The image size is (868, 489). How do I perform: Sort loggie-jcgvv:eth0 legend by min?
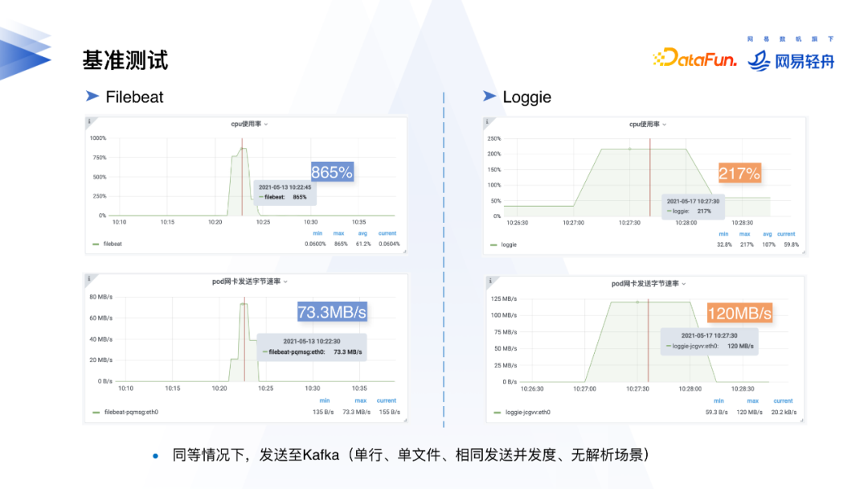click(719, 401)
